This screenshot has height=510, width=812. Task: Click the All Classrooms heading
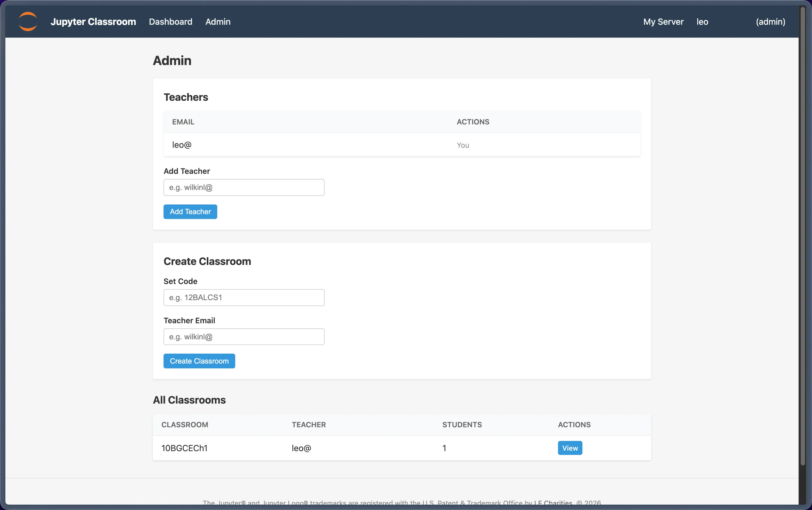(189, 400)
